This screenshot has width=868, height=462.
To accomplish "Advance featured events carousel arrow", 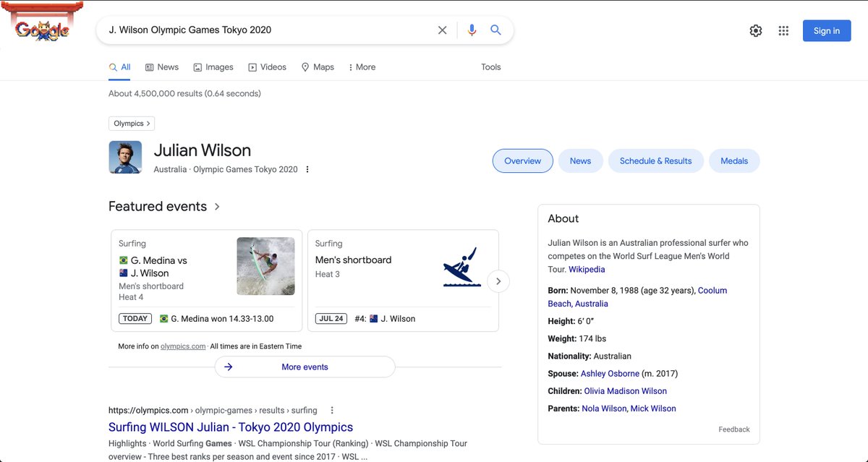I will click(x=498, y=281).
